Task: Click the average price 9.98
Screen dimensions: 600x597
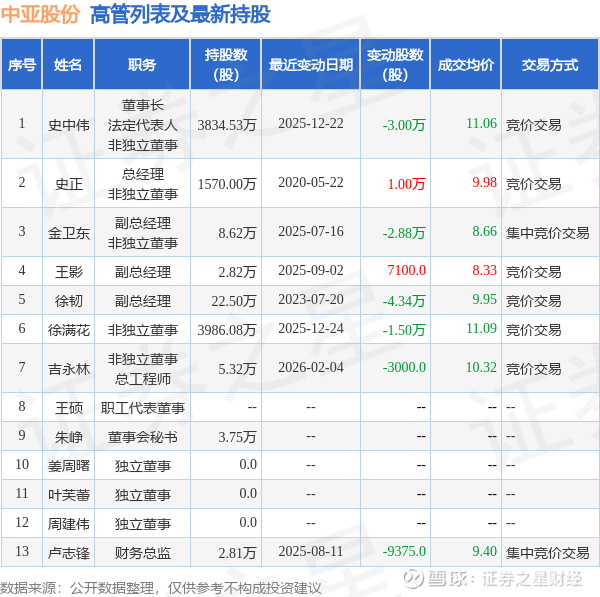Action: (484, 182)
